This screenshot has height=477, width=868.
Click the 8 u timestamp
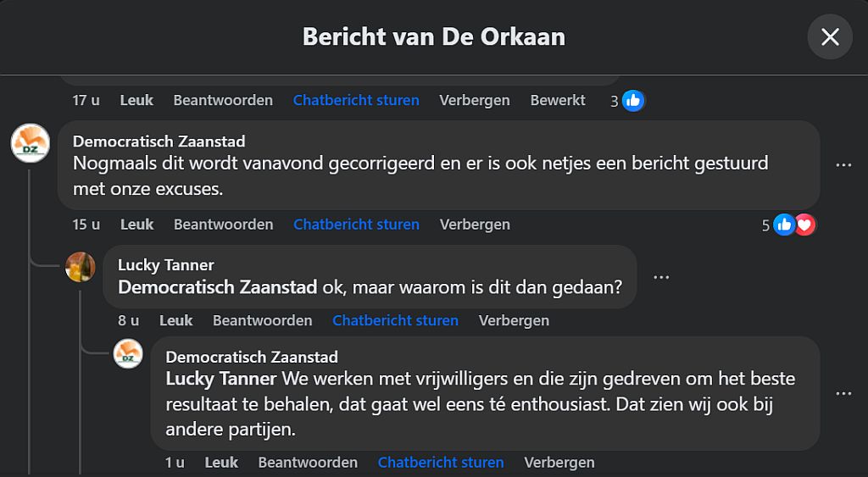128,320
